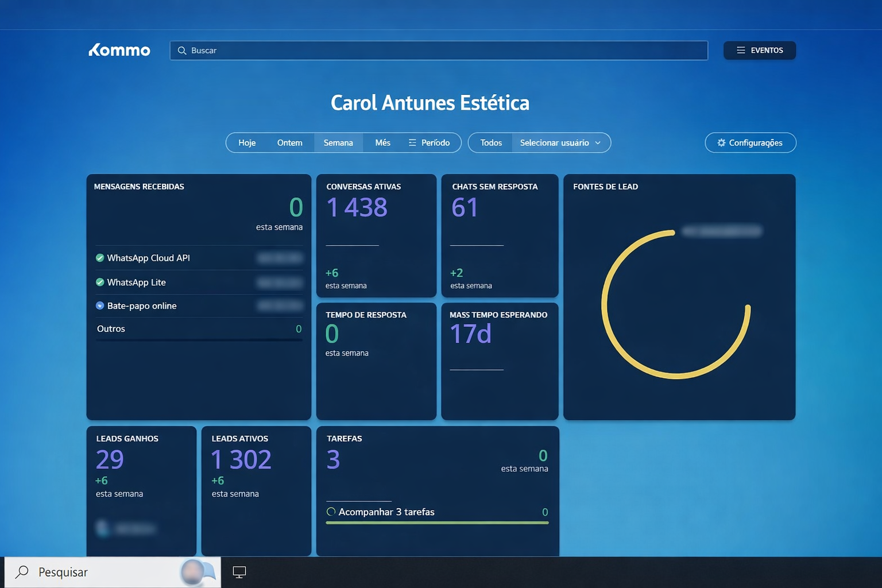
Task: Open the Selecionar usuário dropdown
Action: [x=554, y=142]
